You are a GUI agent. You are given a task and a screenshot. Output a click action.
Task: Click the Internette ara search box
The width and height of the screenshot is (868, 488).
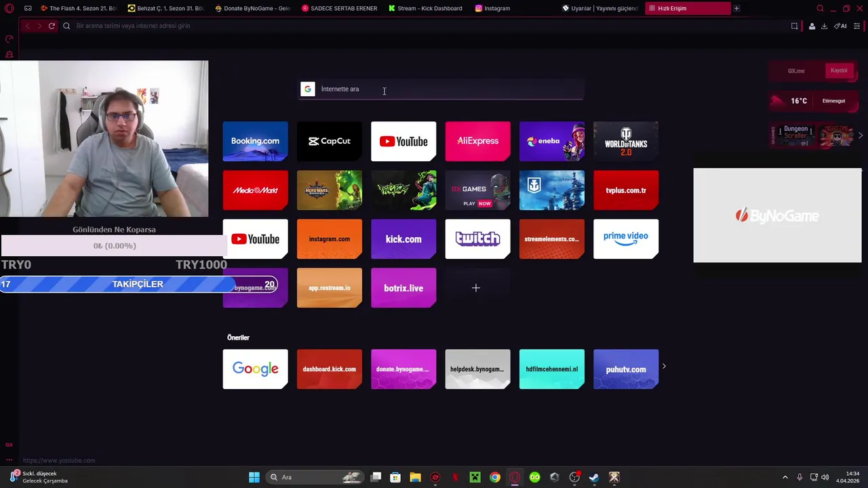441,89
